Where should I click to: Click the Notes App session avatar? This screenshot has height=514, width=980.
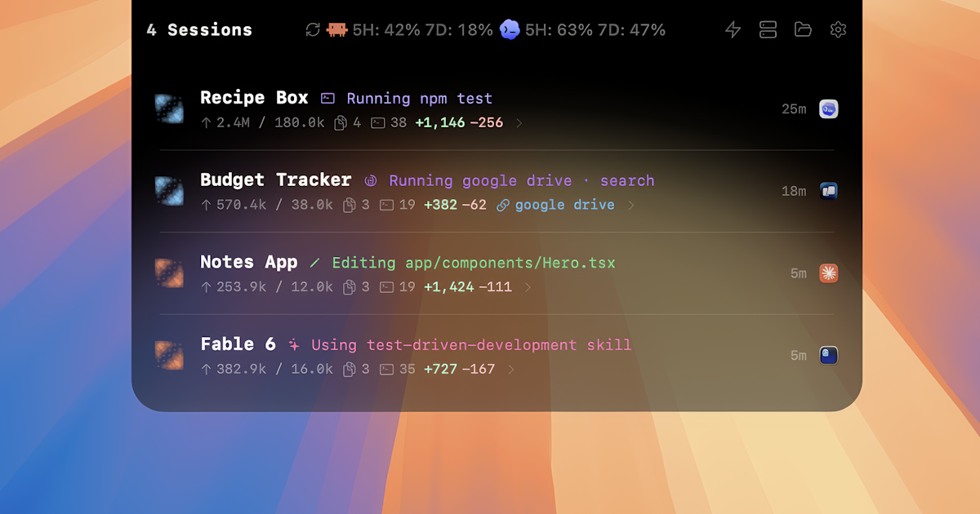[x=169, y=273]
